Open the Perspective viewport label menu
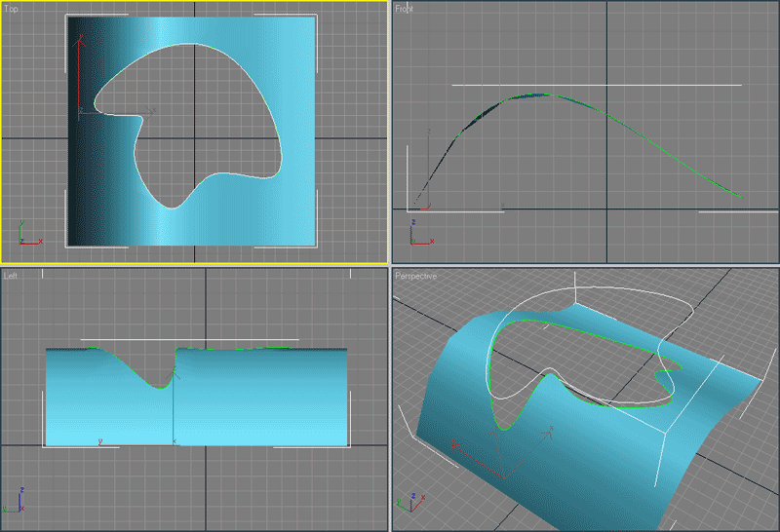This screenshot has width=780, height=532. (415, 277)
